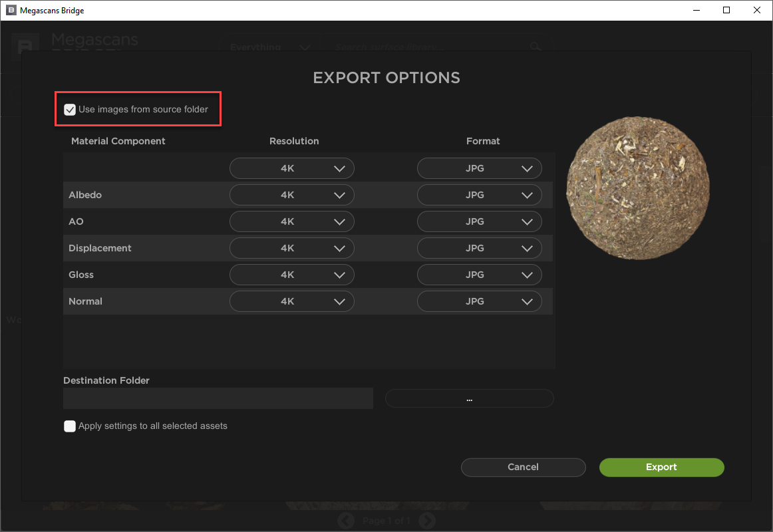Image resolution: width=773 pixels, height=532 pixels.
Task: Enable Apply settings to all selected assets
Action: coord(70,426)
